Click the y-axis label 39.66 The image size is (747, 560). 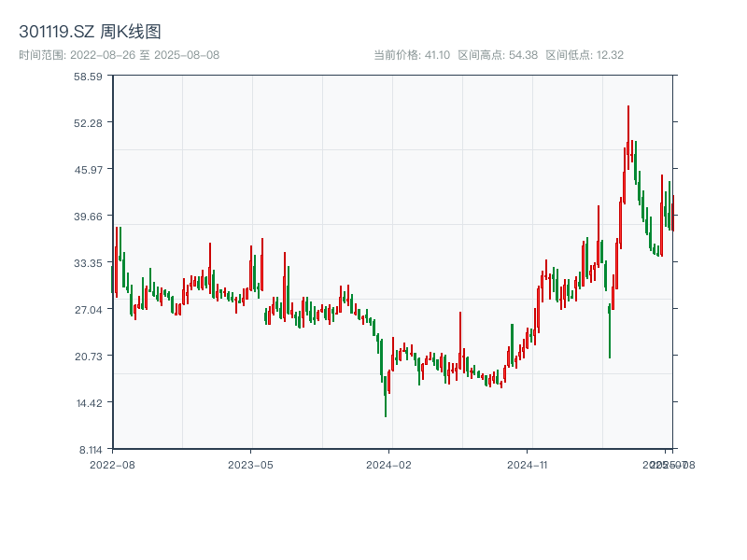tap(88, 217)
